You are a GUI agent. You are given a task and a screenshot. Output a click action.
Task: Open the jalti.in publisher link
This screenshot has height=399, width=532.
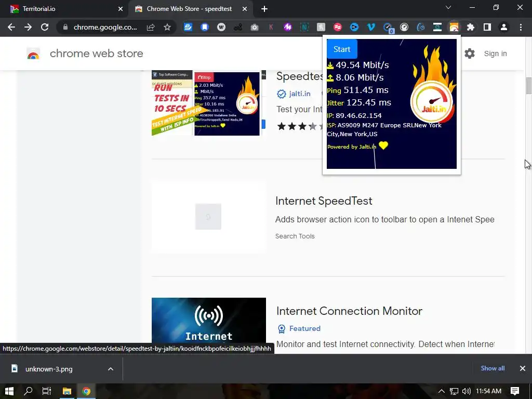[x=299, y=94]
